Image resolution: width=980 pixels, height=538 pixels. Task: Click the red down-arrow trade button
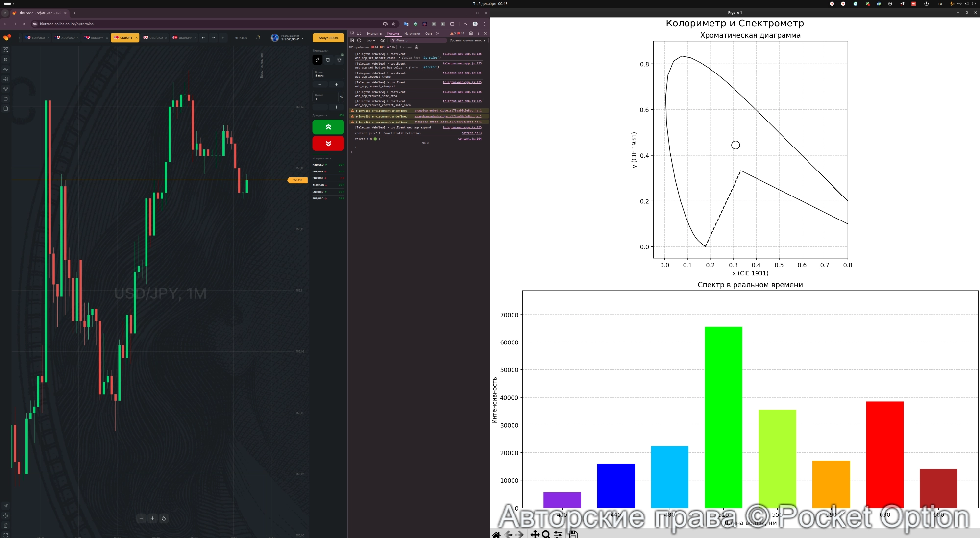pos(328,143)
